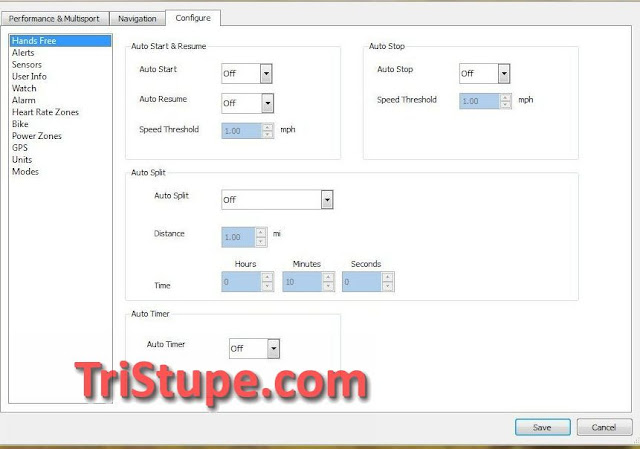This screenshot has height=449, width=640.
Task: Select Power Zones in the list
Action: pos(60,136)
